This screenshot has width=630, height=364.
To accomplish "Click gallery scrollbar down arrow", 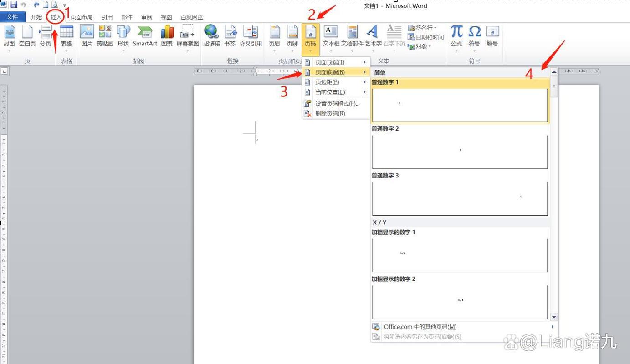I will coord(554,317).
